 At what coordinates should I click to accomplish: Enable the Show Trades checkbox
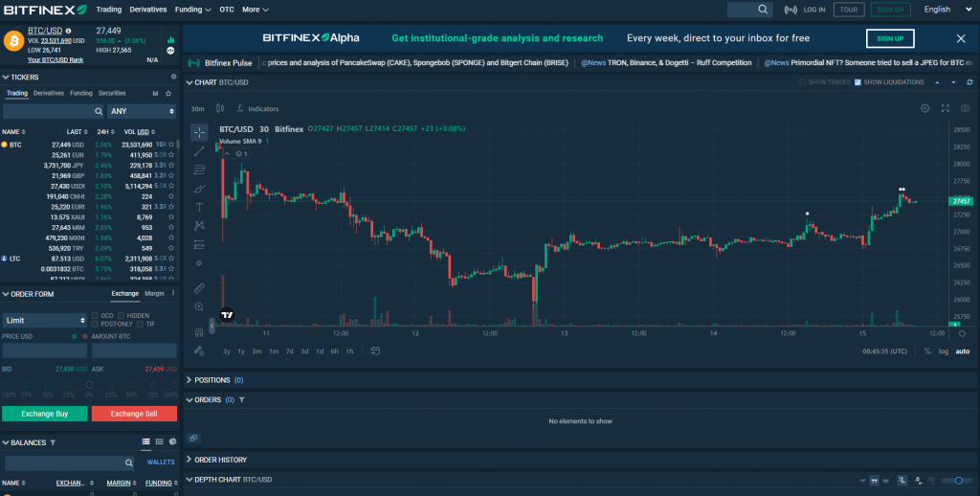802,82
